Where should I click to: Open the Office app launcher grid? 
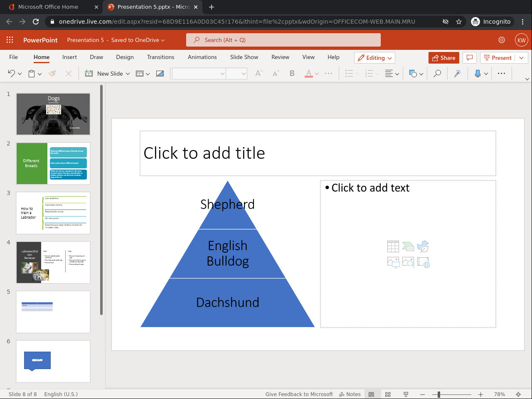(10, 40)
